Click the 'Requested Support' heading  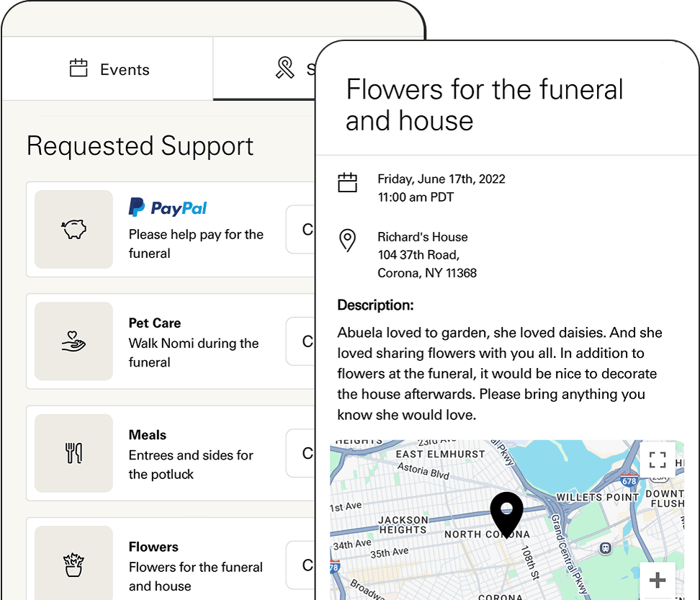(x=140, y=146)
